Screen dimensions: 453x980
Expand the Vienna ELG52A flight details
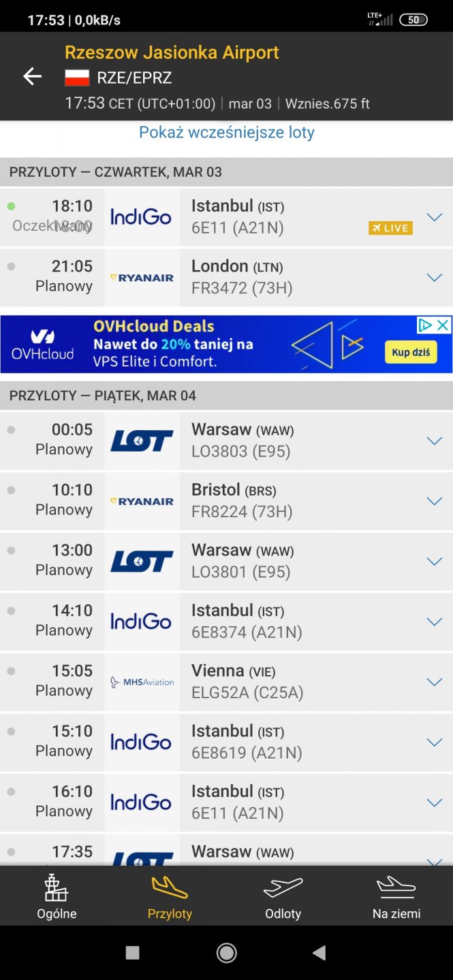coord(434,682)
